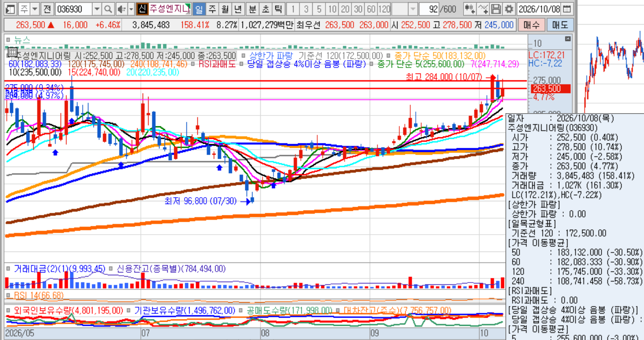Switch to tick '틱' chart
This screenshot has width=644, height=340.
coord(278,9)
